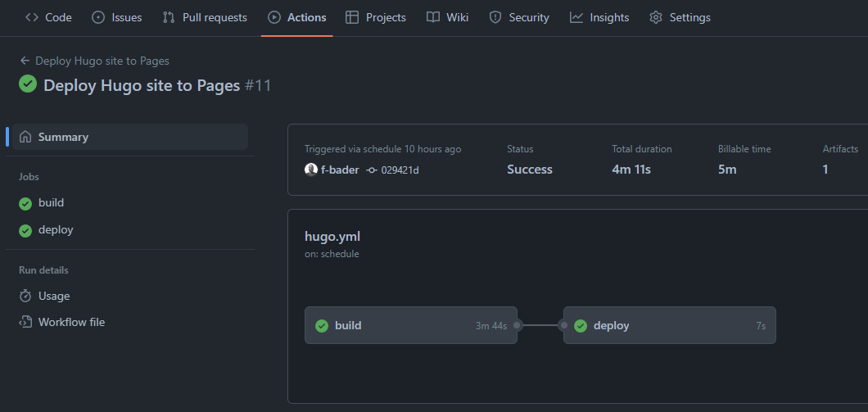Click the green check in deploy graph node
The image size is (868, 412).
point(580,326)
